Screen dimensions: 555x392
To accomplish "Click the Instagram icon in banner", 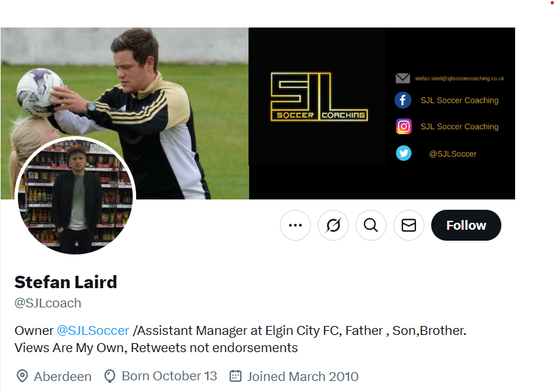I will tap(404, 127).
